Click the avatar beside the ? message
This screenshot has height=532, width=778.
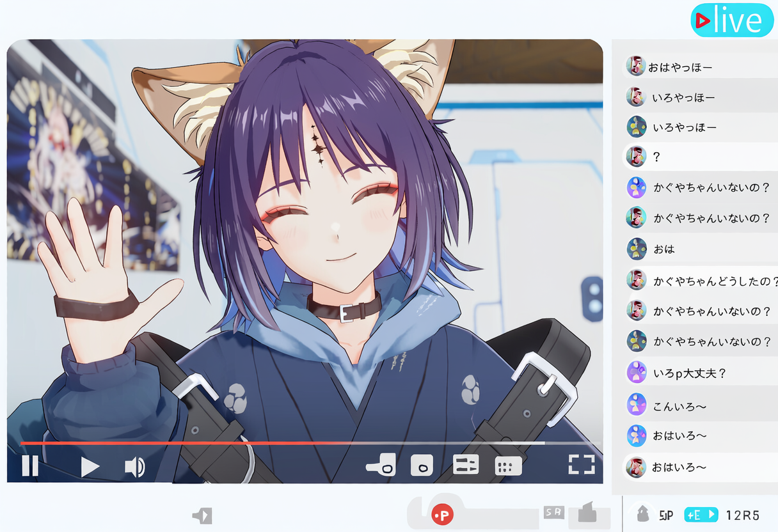pos(635,157)
